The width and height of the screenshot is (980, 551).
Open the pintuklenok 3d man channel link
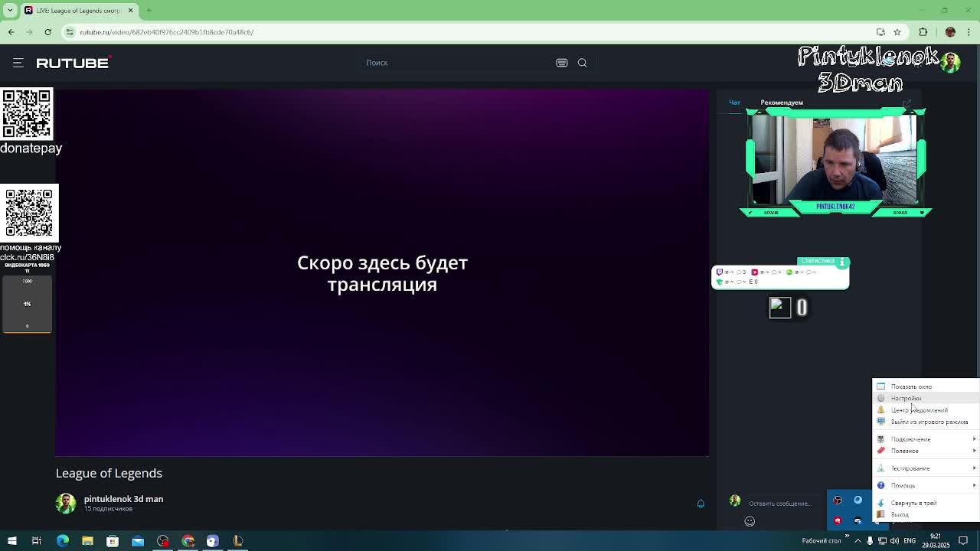click(x=123, y=499)
